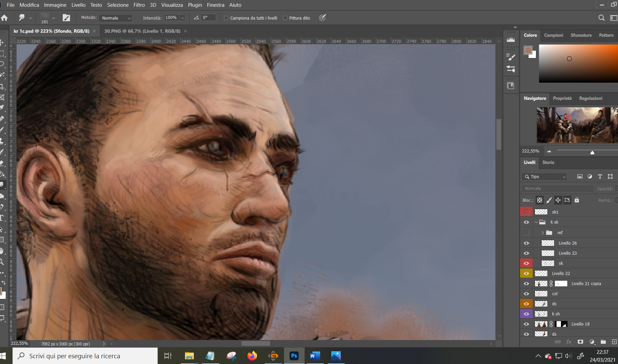Open the Metodo blend mode dropdown

coord(115,18)
